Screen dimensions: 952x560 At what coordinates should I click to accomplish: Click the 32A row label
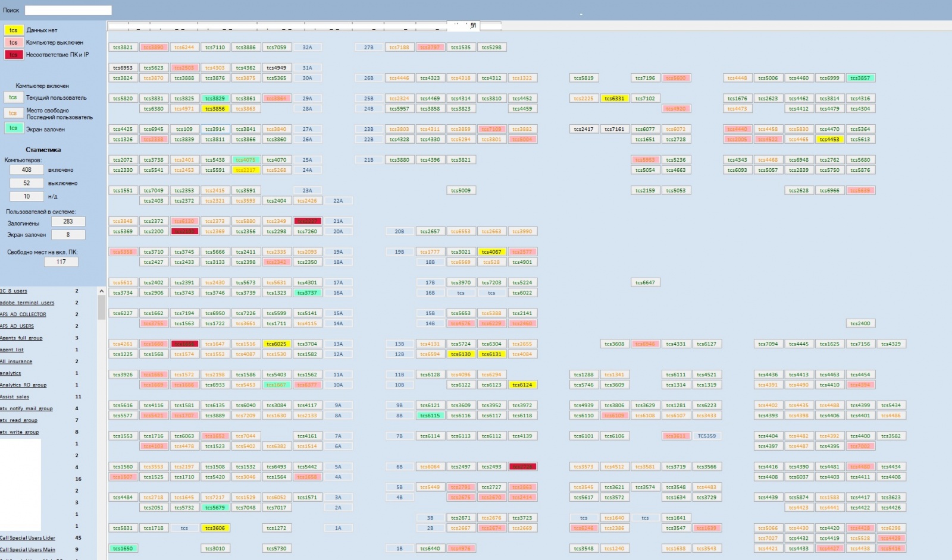point(307,48)
